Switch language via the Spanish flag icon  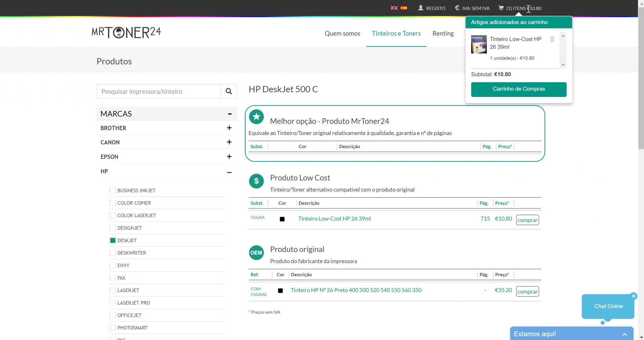point(404,8)
